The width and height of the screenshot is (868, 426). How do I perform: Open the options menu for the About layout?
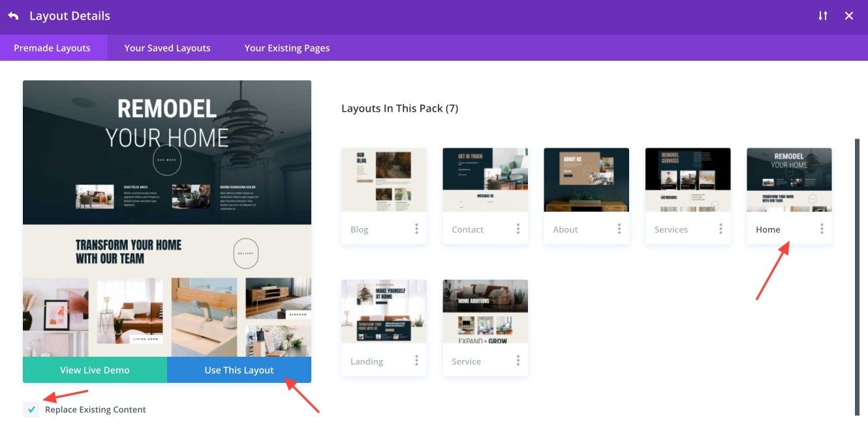coord(619,229)
